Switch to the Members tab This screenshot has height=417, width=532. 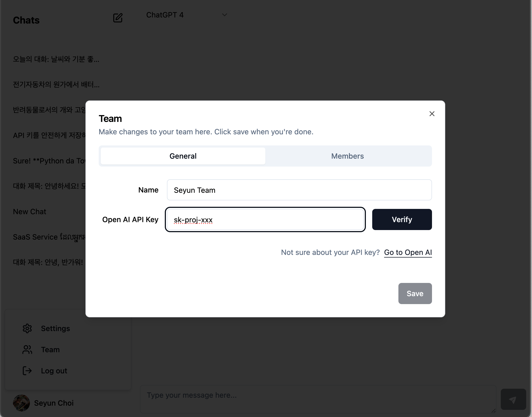348,156
